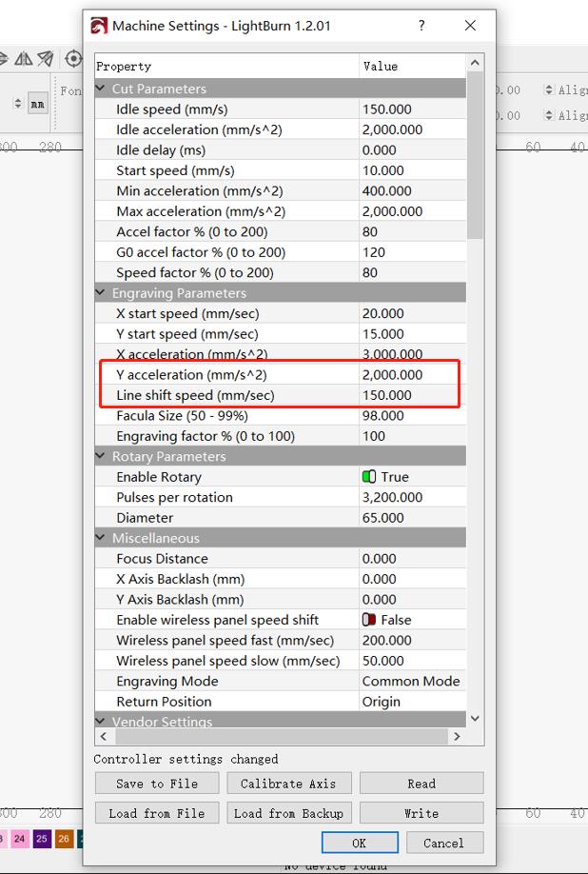Click the question mark help button
Screen dimensions: 588x874
coord(421,26)
